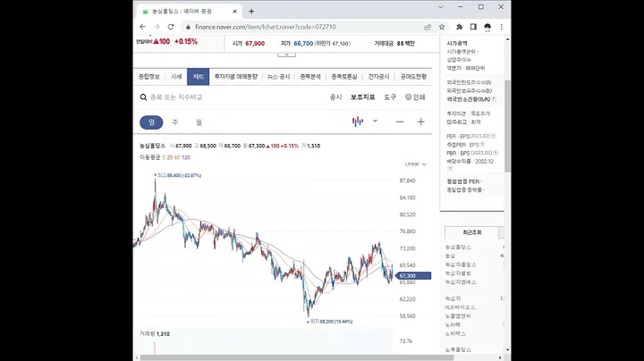644x361 pixels.
Task: Zoom out chart with minus icon
Action: pyautogui.click(x=400, y=122)
